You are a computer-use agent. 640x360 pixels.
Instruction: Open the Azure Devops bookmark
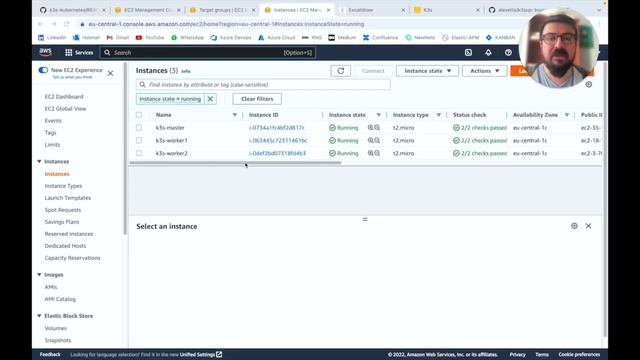231,38
